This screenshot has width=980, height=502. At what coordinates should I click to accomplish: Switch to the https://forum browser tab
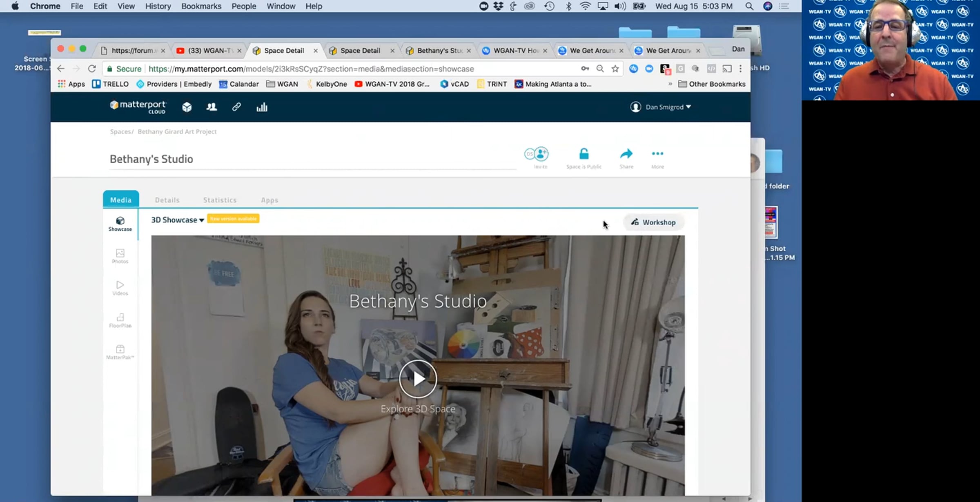pos(133,51)
